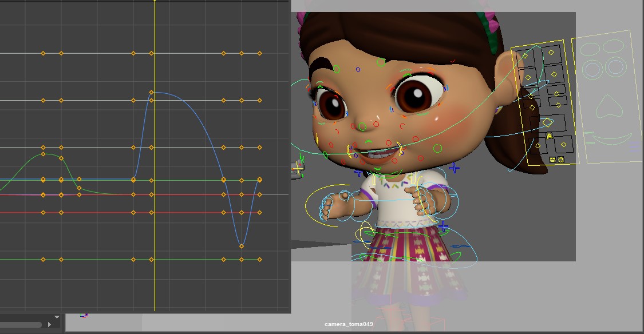
Task: Select diamond control in top-left face panel box
Action: click(525, 56)
